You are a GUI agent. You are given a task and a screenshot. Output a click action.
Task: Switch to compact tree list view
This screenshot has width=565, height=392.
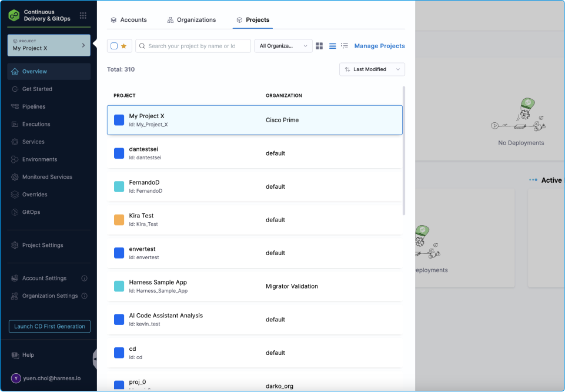click(345, 46)
